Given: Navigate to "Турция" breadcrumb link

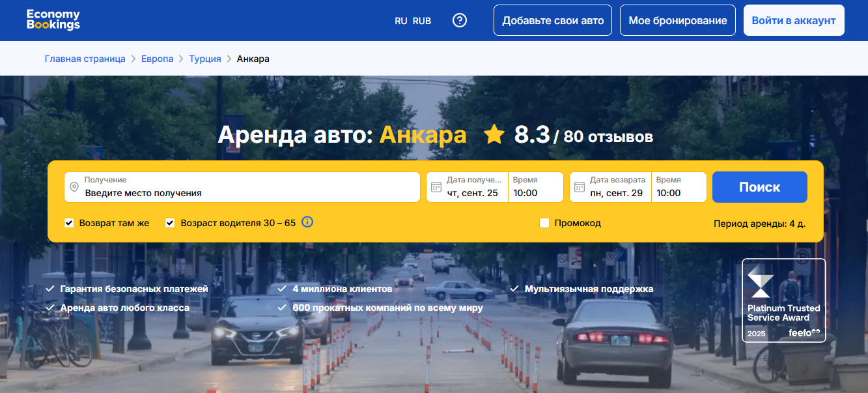Looking at the screenshot, I should 204,59.
